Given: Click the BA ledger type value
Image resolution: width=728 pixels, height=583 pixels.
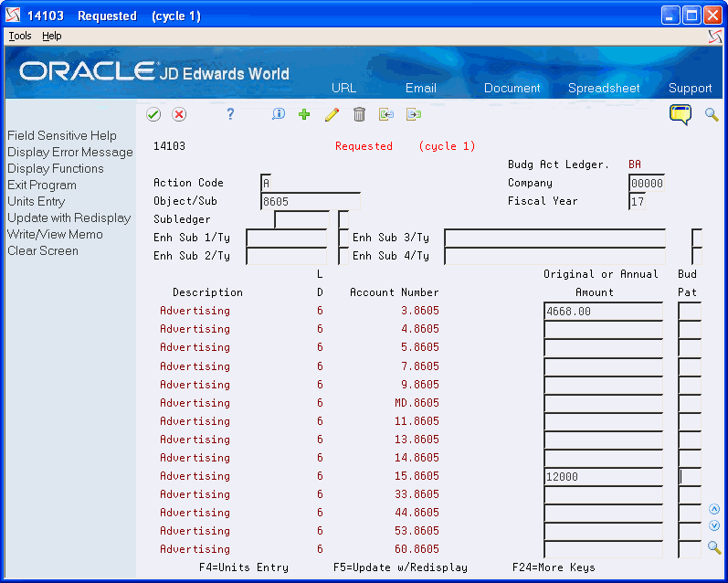Looking at the screenshot, I should tap(635, 164).
